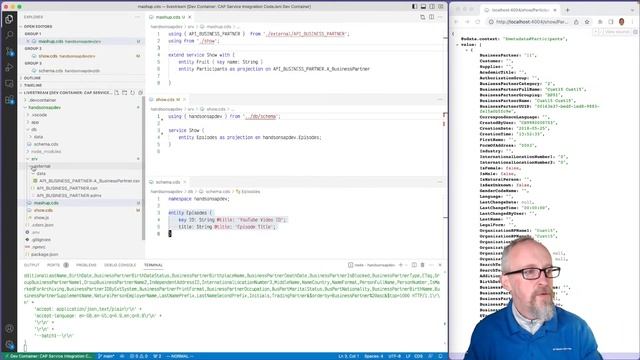Split the mashup.cds editor right
Screen dimensions: 640x360
431,17
